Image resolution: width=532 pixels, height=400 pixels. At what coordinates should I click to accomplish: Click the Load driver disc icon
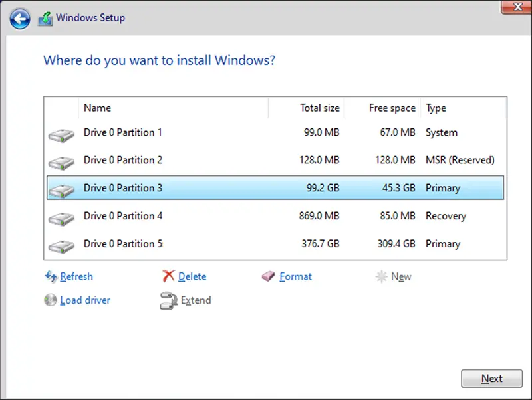(x=51, y=300)
